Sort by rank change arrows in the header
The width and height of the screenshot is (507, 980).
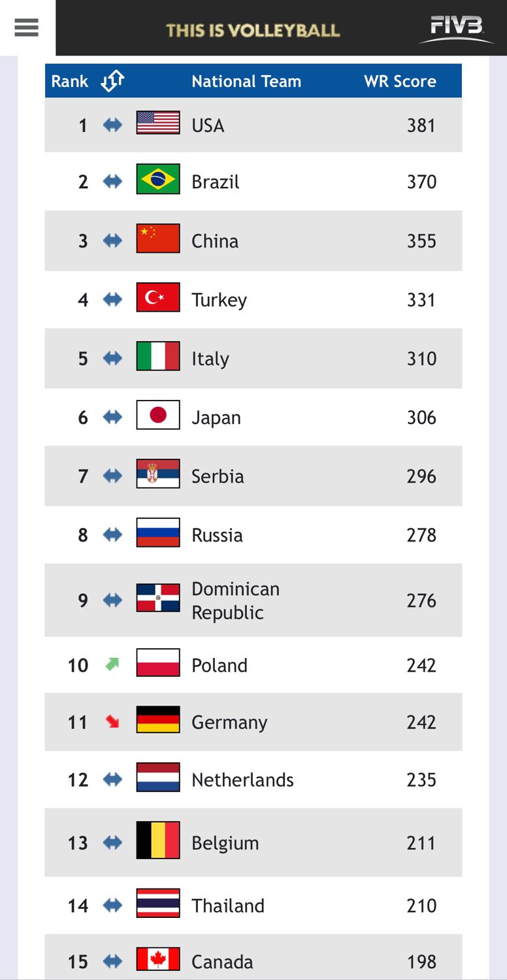(112, 81)
